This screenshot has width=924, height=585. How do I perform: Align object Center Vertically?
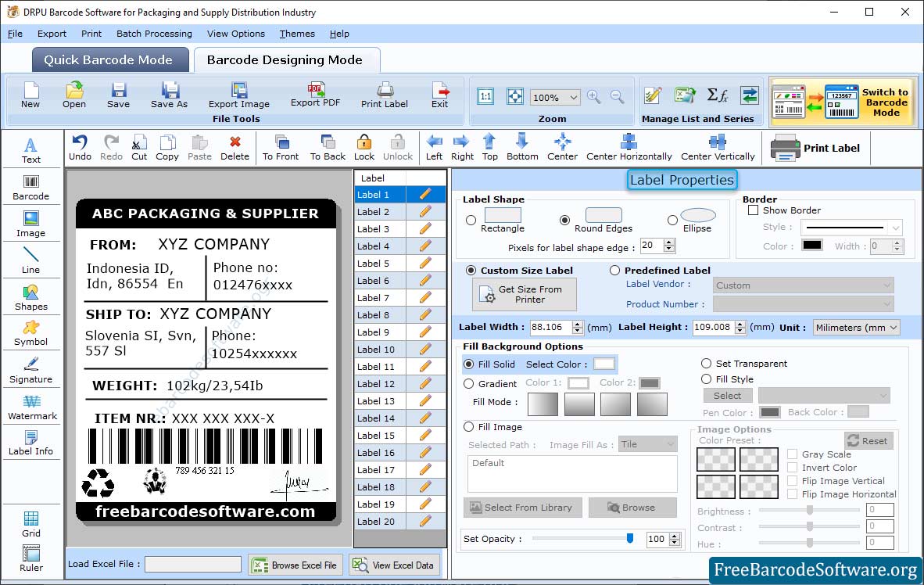point(718,148)
